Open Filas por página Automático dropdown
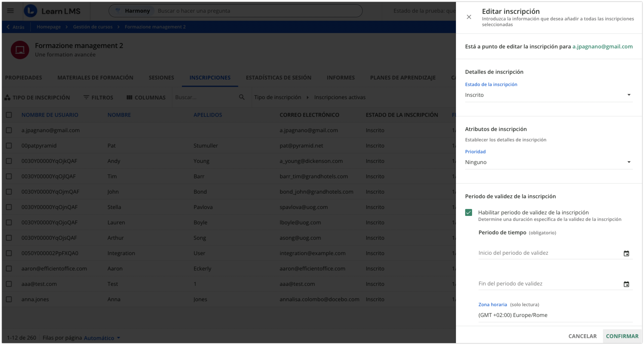Screen dimensions: 644x345 click(x=102, y=338)
